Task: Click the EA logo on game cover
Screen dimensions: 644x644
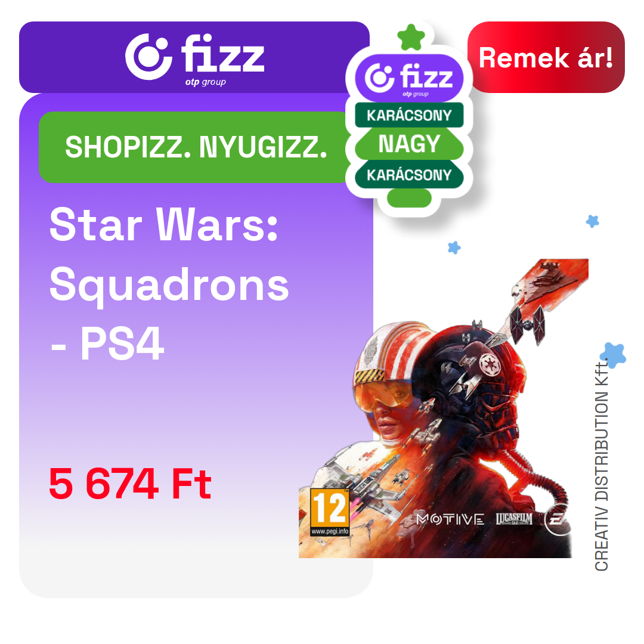Action: (x=556, y=521)
